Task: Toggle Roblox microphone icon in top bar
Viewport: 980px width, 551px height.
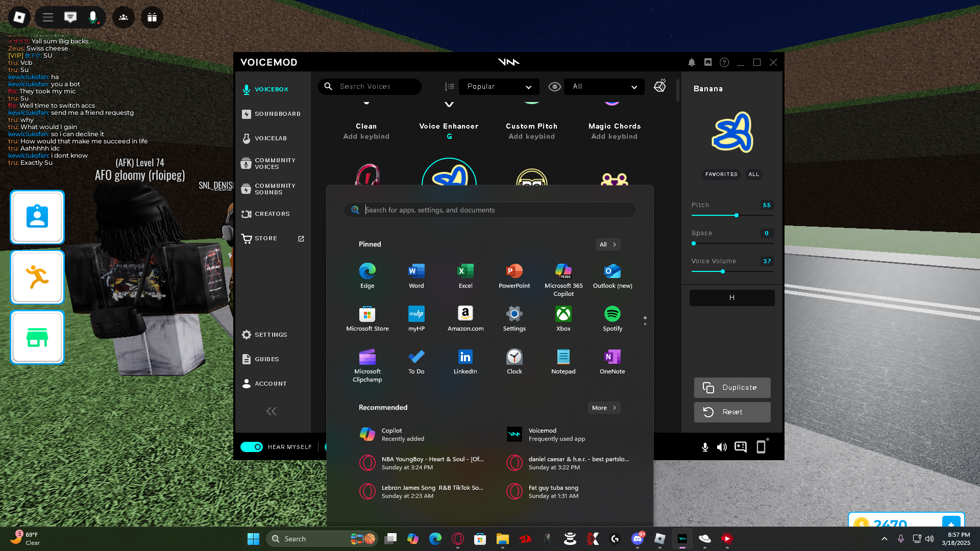Action: click(93, 17)
